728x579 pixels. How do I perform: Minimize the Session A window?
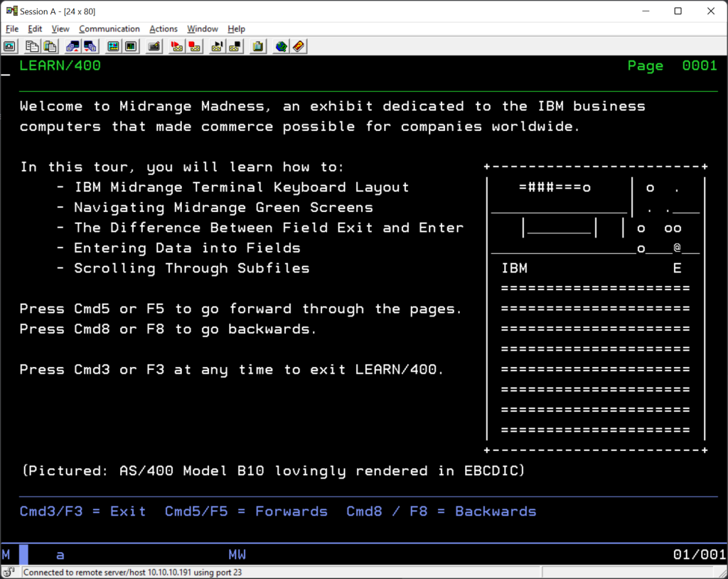646,11
